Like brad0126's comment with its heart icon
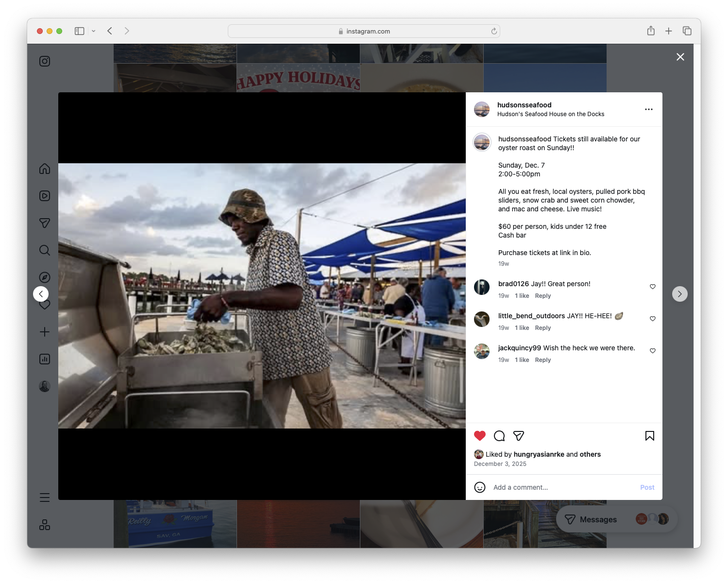 point(652,287)
